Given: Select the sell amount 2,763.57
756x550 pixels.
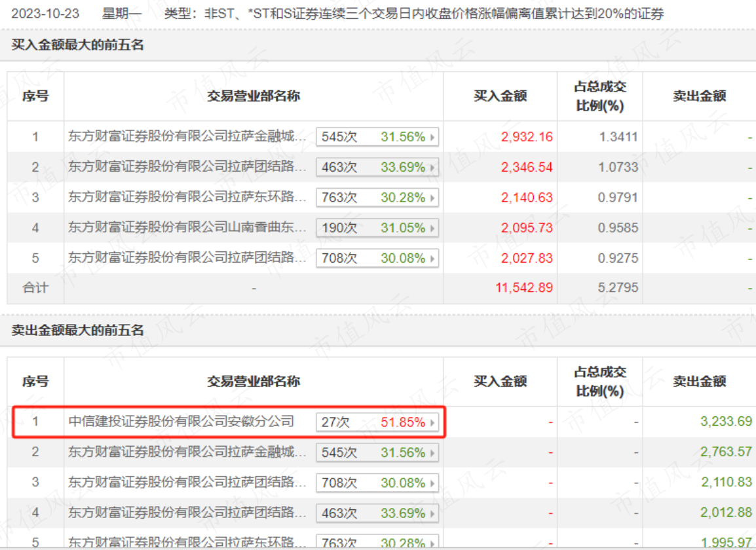Looking at the screenshot, I should click(x=726, y=452).
